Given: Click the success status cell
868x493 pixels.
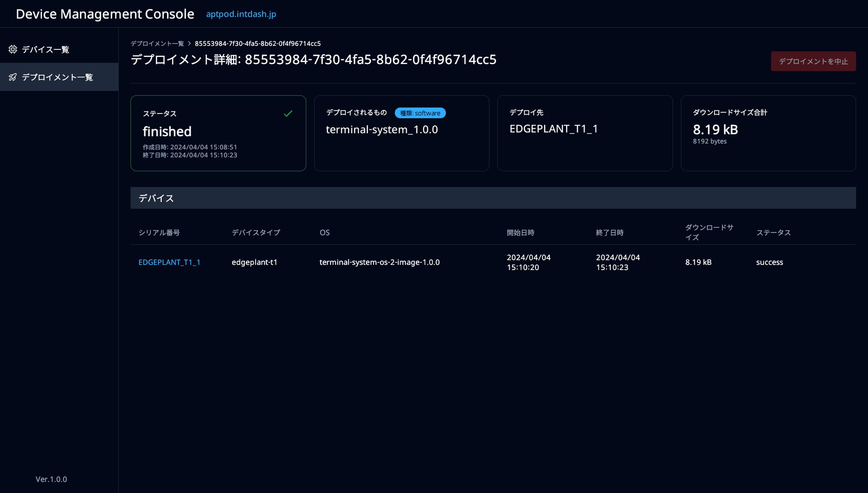Looking at the screenshot, I should 769,262.
